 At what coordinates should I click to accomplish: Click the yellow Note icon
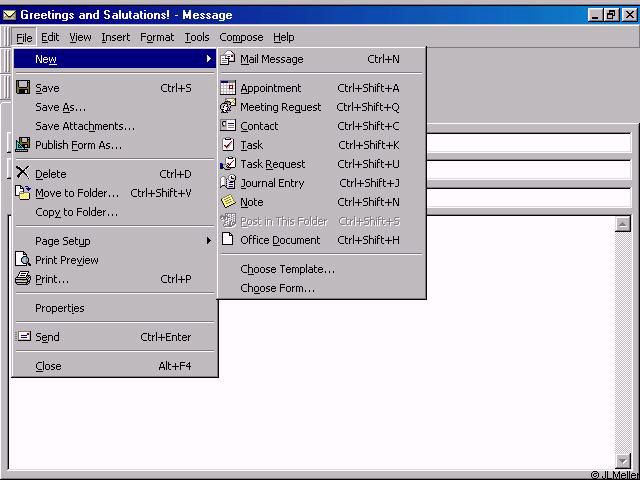228,202
